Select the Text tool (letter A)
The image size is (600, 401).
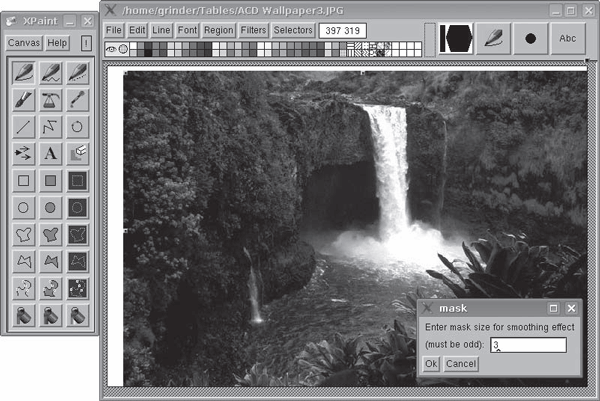point(50,154)
